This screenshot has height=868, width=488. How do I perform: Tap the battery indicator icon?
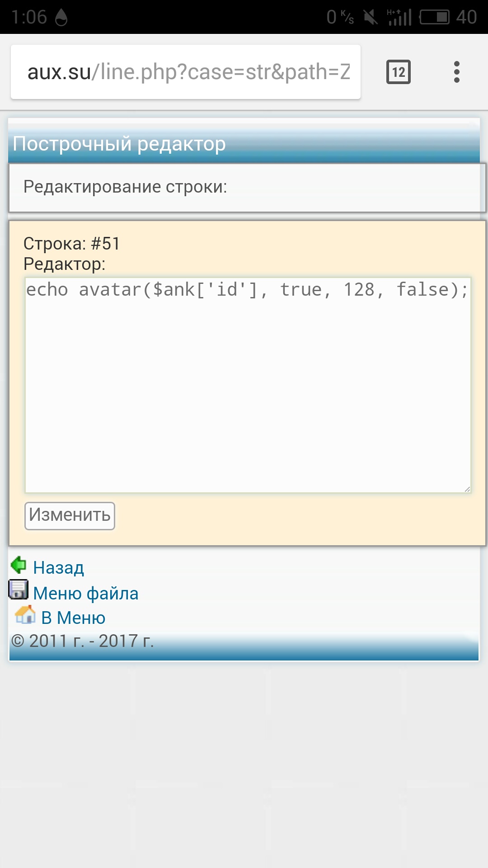[x=435, y=17]
